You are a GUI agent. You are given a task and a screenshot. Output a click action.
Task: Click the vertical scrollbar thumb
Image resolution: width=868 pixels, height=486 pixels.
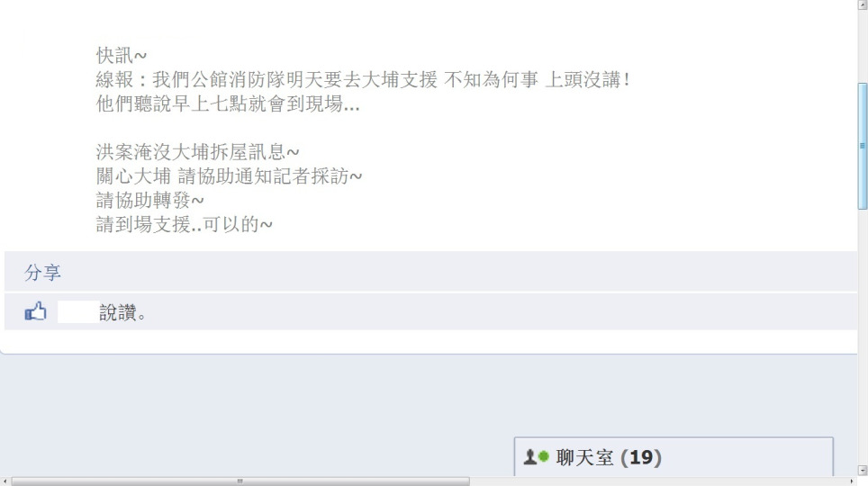[x=863, y=146]
